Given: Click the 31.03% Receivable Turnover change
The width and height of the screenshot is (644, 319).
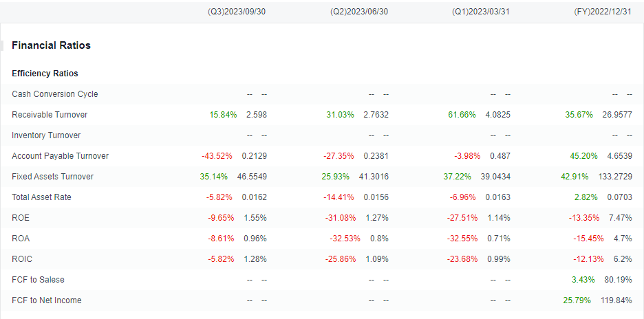Looking at the screenshot, I should [340, 115].
